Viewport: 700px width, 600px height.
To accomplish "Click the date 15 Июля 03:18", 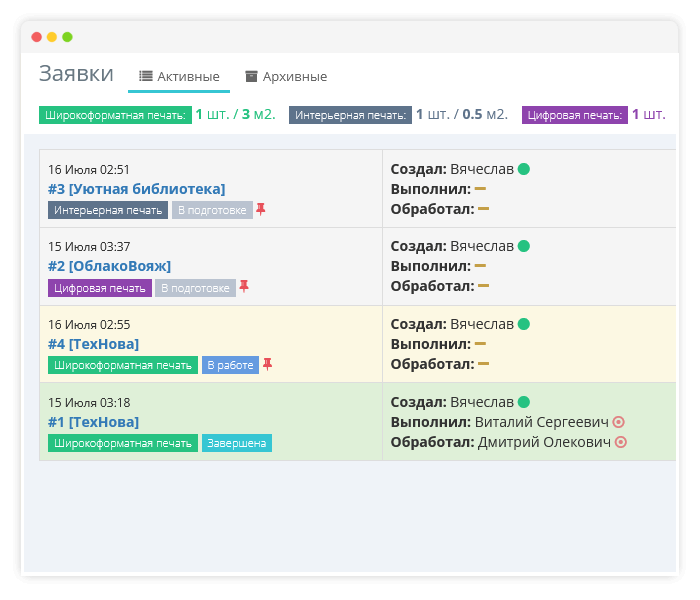I will [x=89, y=403].
